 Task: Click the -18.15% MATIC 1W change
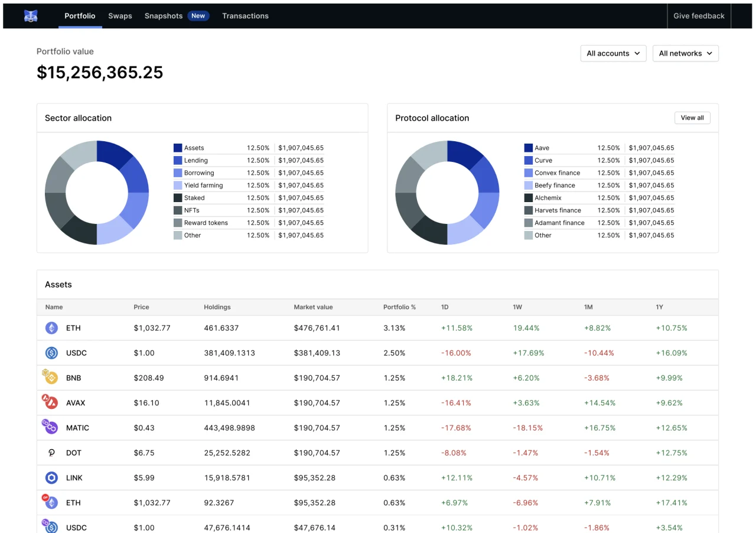528,428
